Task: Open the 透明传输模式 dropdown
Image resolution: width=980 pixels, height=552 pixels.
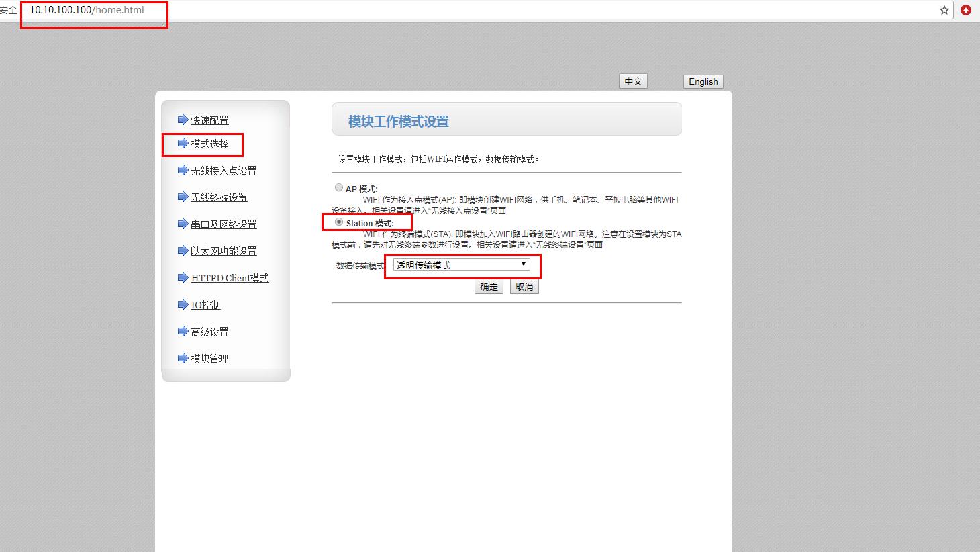Action: pyautogui.click(x=461, y=265)
